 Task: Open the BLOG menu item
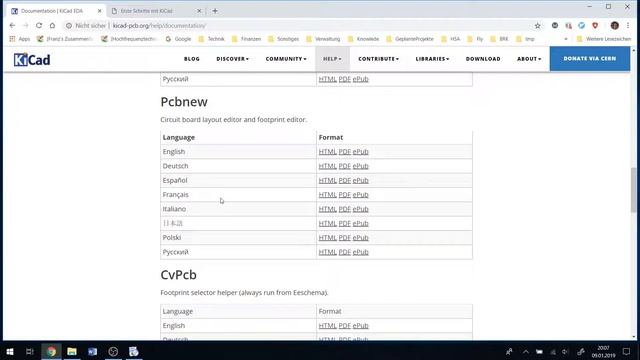191,59
